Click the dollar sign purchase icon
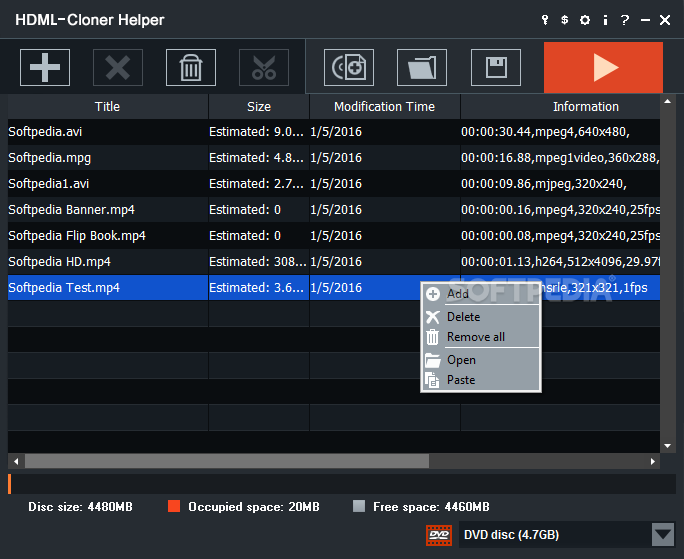Image resolution: width=684 pixels, height=559 pixels. coord(564,20)
